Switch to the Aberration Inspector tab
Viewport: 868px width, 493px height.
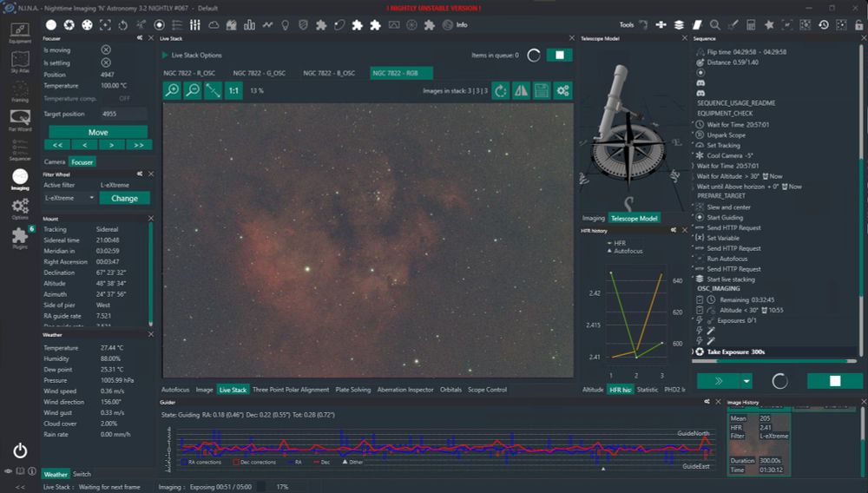(405, 390)
